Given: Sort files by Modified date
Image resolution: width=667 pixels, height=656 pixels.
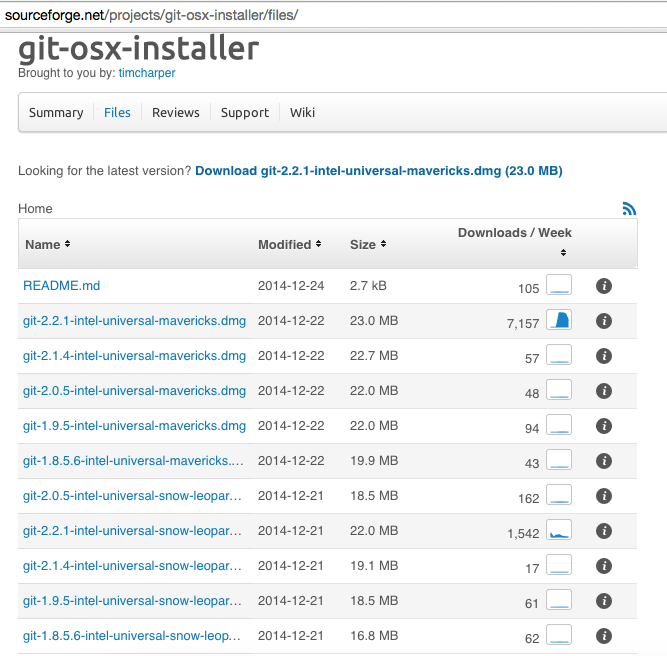Looking at the screenshot, I should point(289,244).
